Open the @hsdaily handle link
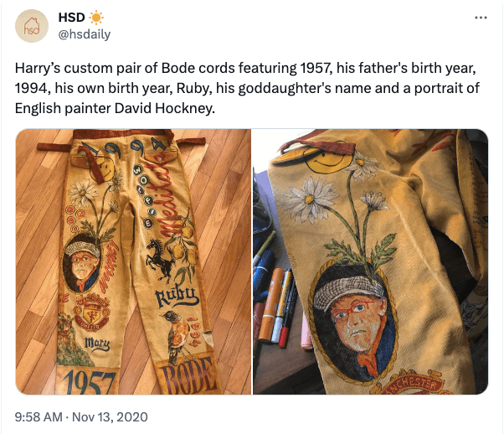504x434 pixels. [x=84, y=34]
